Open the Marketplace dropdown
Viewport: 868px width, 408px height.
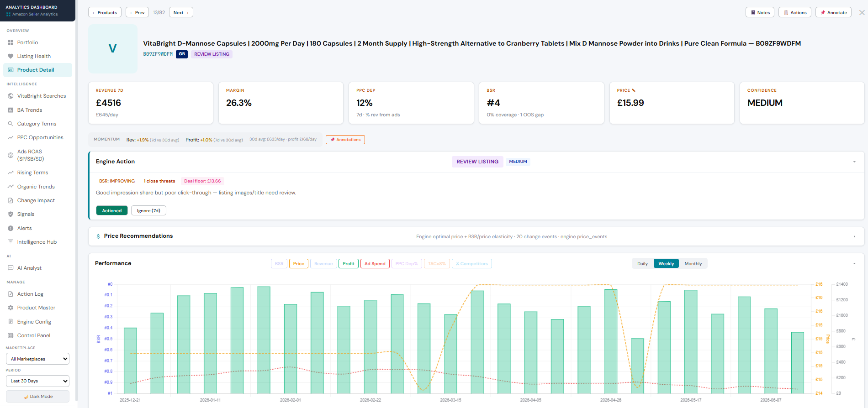coord(37,359)
